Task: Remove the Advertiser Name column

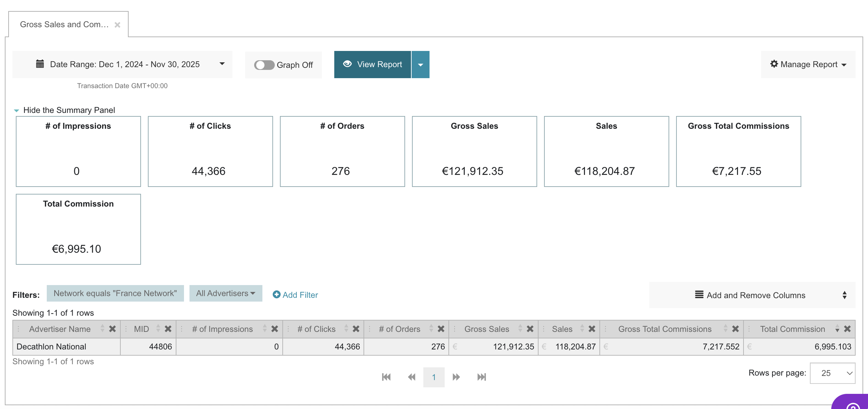Action: 112,329
